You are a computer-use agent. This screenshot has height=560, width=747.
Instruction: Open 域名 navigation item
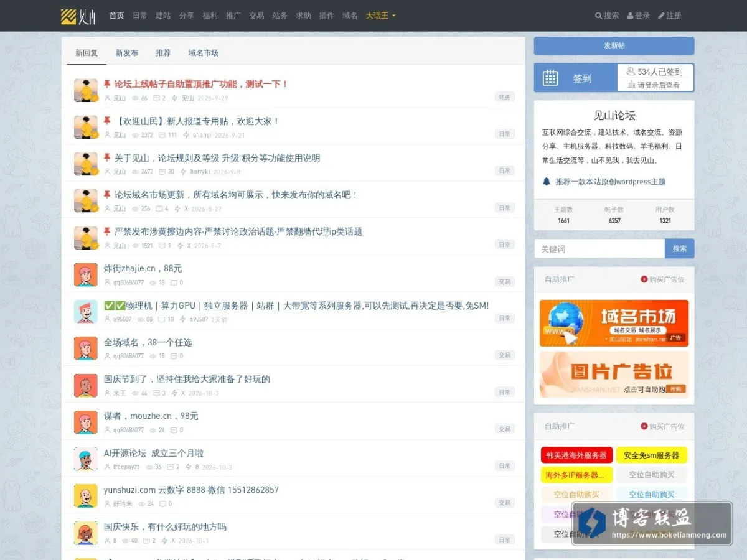[350, 16]
